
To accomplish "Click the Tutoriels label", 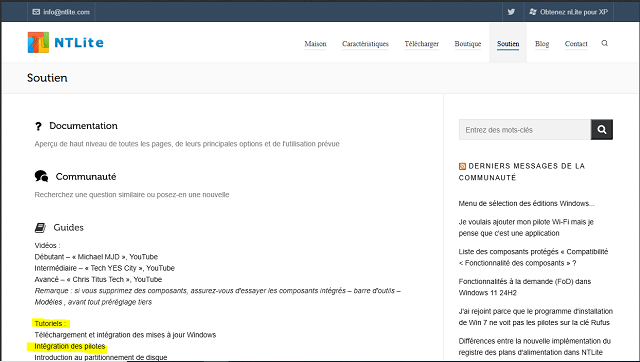I will point(50,324).
